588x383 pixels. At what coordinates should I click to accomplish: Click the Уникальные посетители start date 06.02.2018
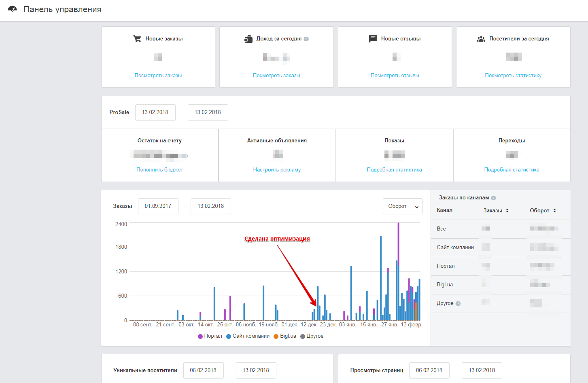[x=203, y=370]
